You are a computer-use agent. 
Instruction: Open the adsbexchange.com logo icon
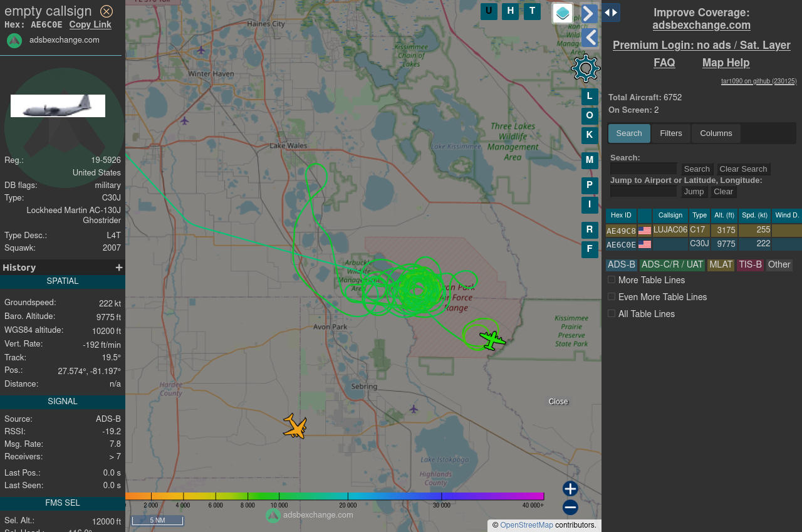14,41
